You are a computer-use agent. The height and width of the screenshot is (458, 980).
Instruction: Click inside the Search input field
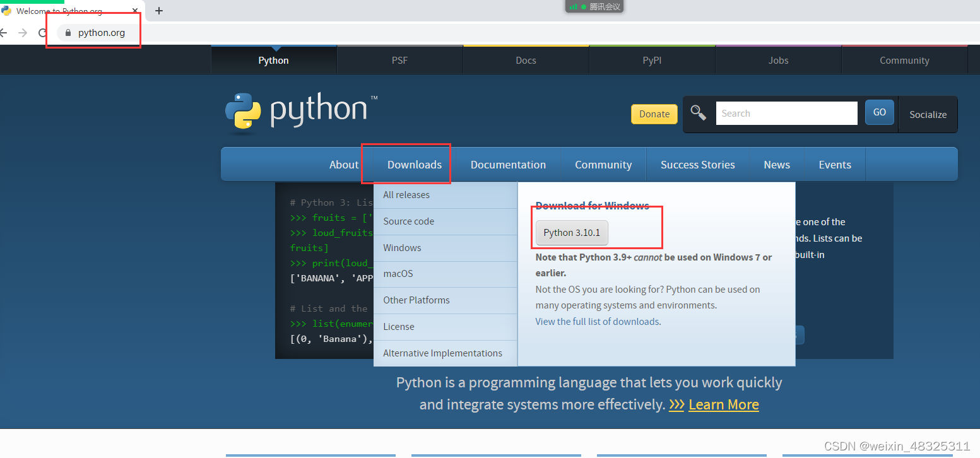pyautogui.click(x=786, y=112)
